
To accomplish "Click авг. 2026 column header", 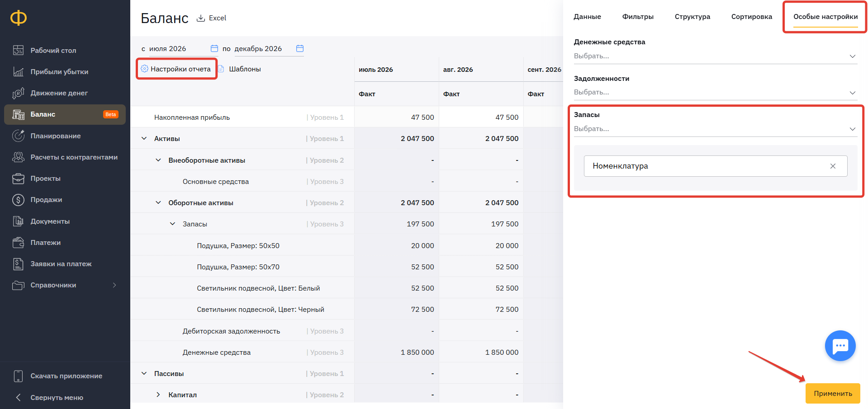I will pos(458,70).
